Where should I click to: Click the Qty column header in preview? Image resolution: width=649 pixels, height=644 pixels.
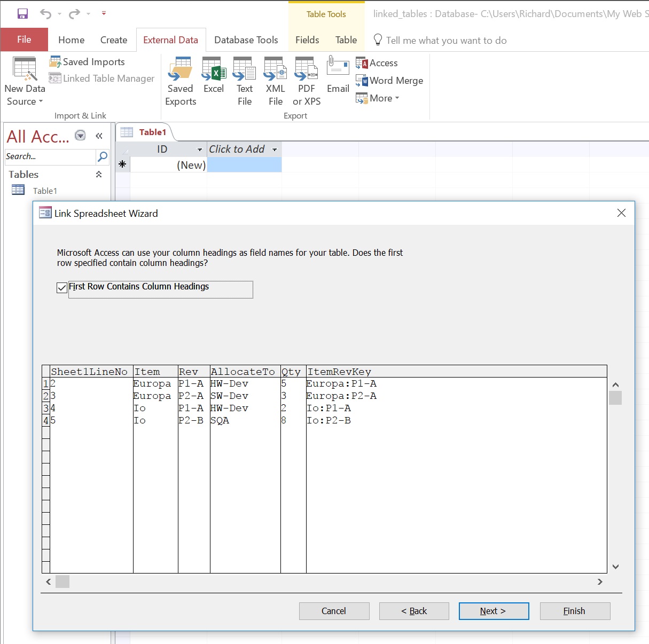293,372
